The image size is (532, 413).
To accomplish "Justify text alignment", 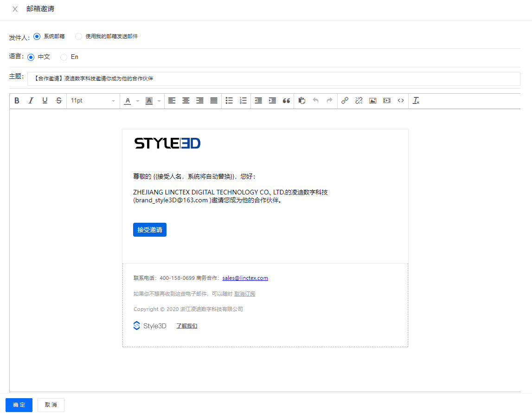I will [213, 100].
